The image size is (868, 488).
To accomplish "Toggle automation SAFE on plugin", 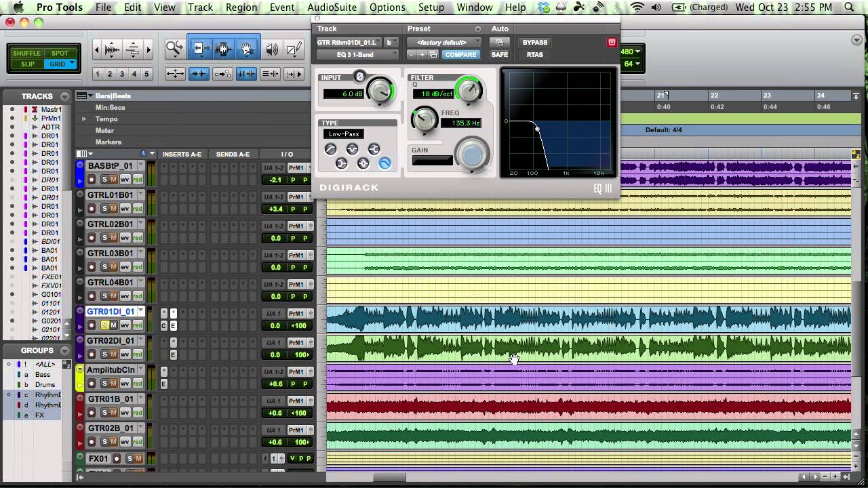I will pos(499,55).
